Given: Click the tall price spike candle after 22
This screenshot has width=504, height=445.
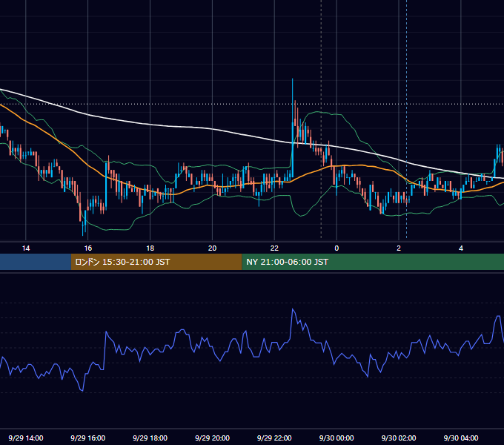Looking at the screenshot, I should point(293,128).
